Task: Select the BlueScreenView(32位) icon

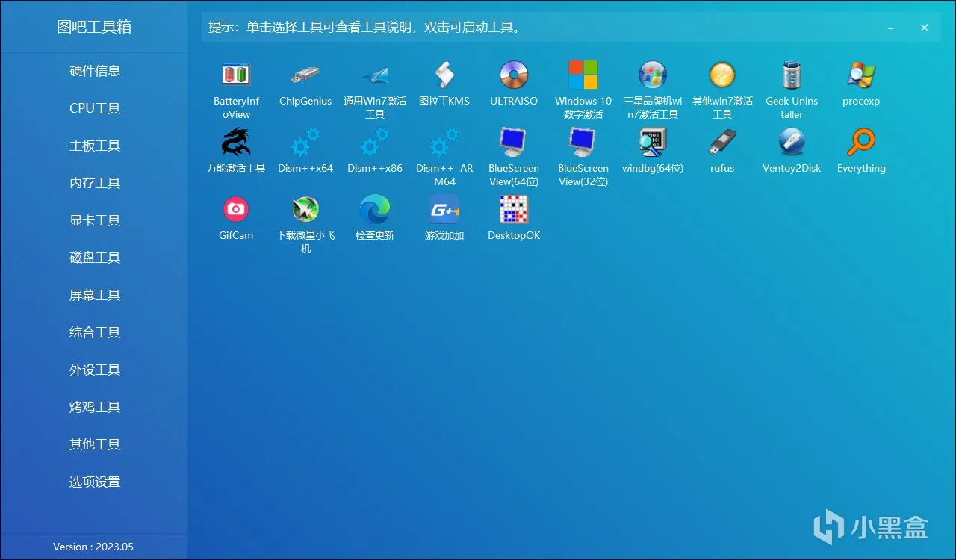Action: click(583, 142)
